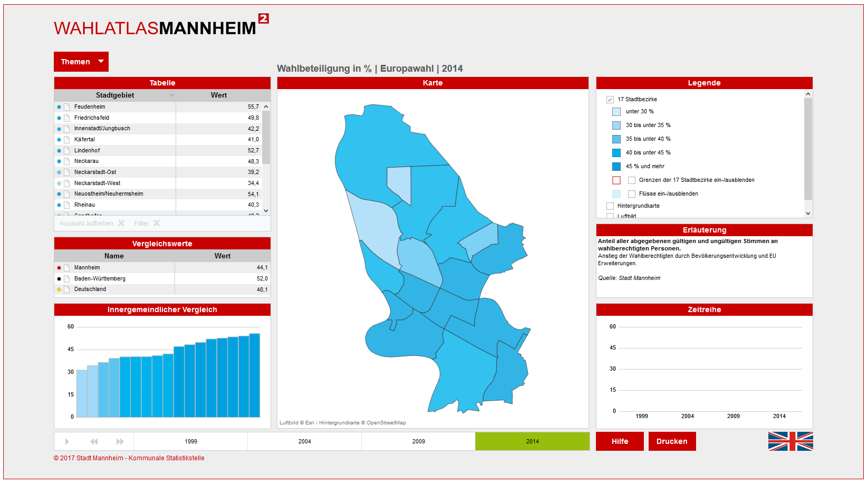Click the document icon beside Baden-Württemberg

[x=67, y=279]
